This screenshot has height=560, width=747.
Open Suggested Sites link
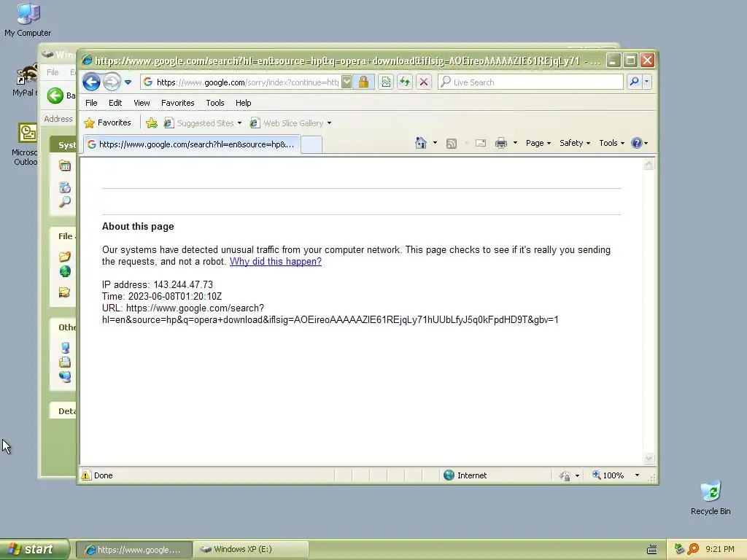[x=203, y=122]
